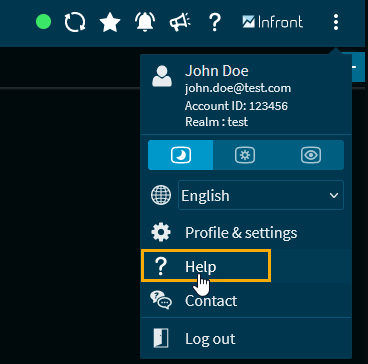Click the green connection status indicator
Screen dimensions: 368x364
click(x=44, y=22)
